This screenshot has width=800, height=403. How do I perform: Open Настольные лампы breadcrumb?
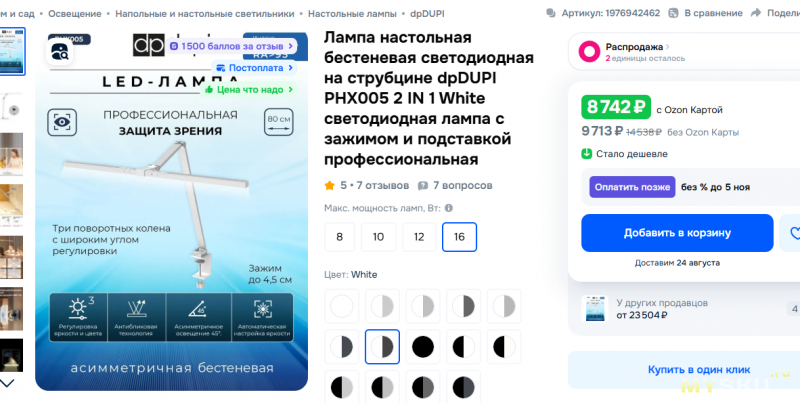pyautogui.click(x=352, y=14)
